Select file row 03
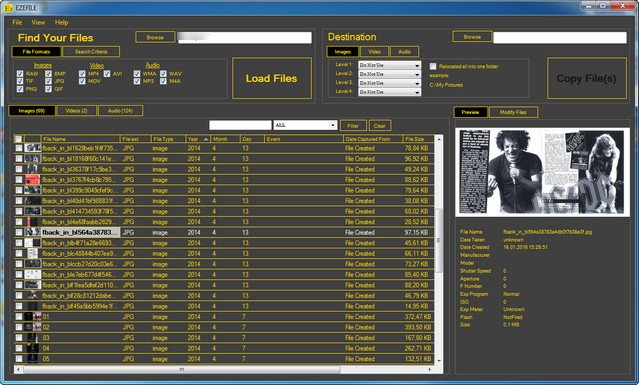 pyautogui.click(x=224, y=338)
